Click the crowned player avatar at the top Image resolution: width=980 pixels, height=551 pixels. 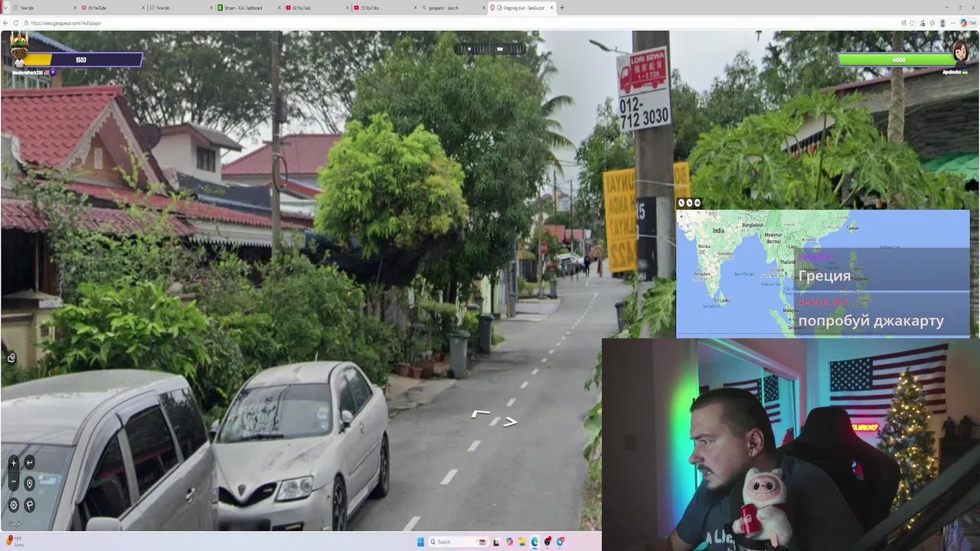click(x=18, y=51)
